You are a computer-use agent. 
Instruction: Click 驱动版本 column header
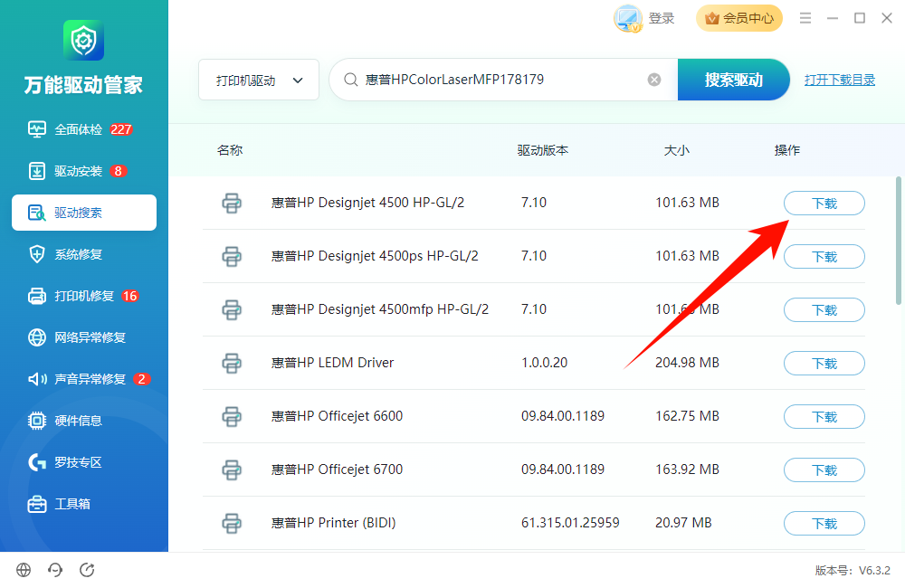tap(543, 150)
